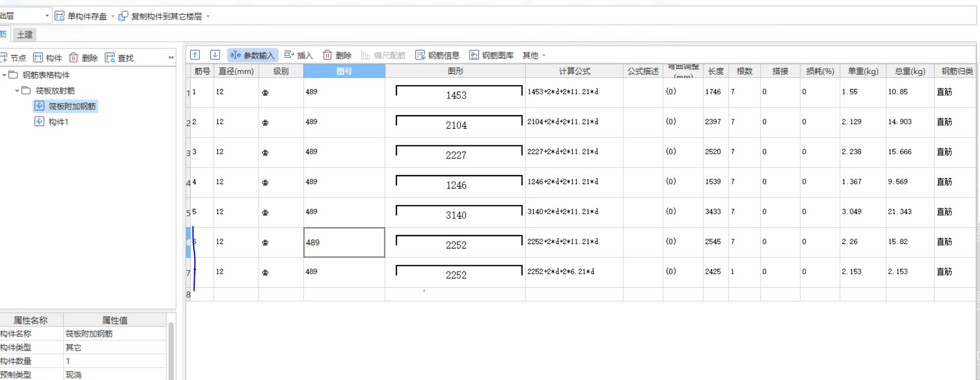The image size is (980, 380).
Task: Click 构件类型 value 其它
Action: click(115, 347)
